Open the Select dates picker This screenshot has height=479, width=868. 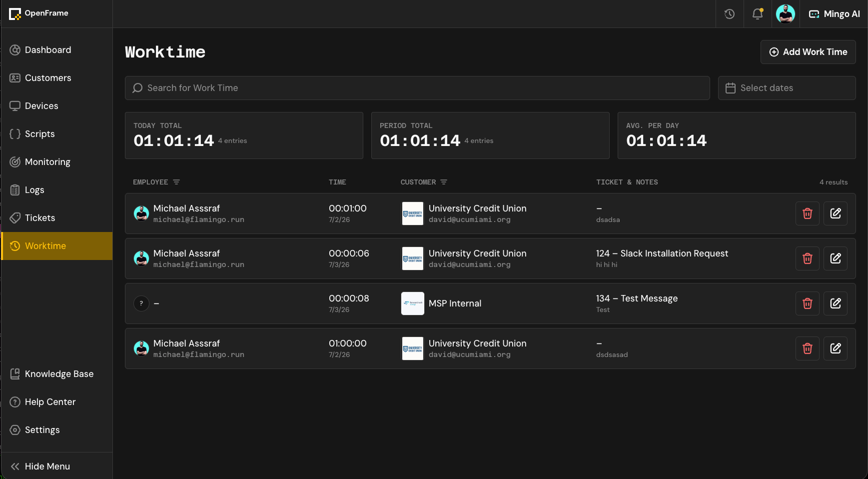click(787, 88)
